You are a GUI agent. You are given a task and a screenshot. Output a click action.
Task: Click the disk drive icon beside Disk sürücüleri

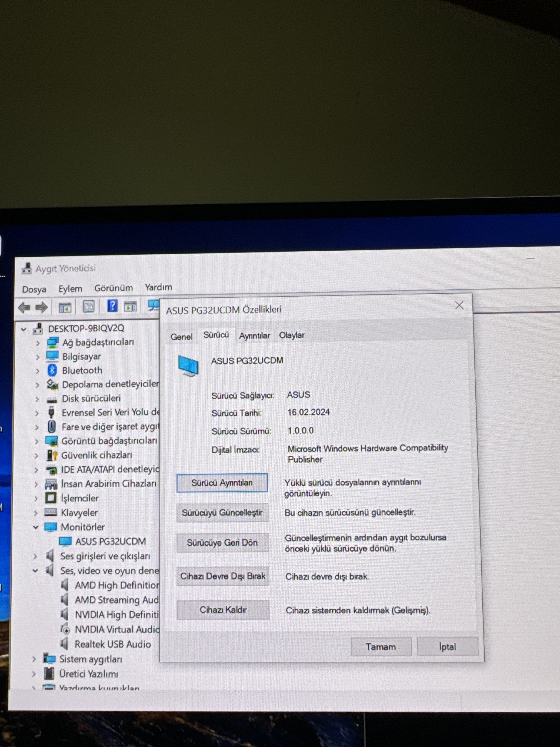tap(52, 400)
